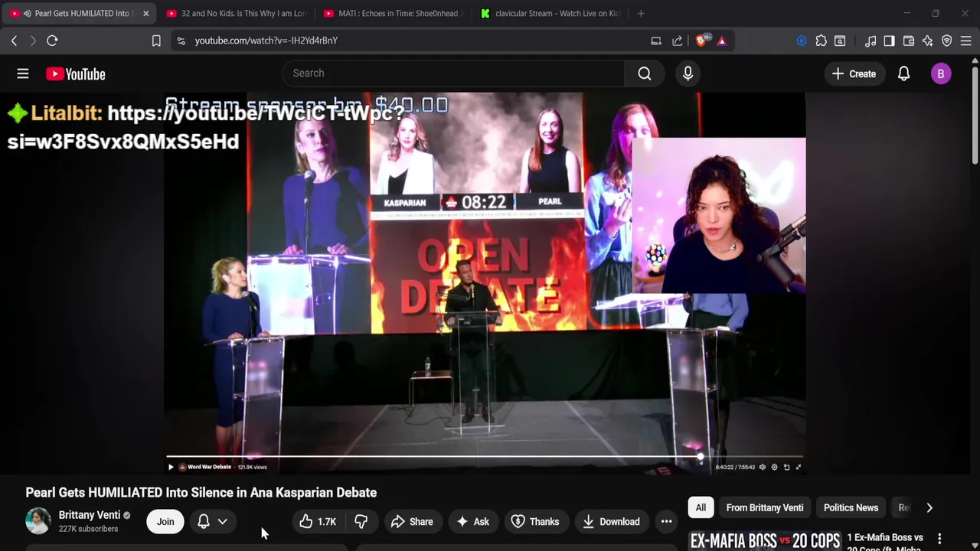Click the Create button in header
The image size is (980, 551).
click(854, 73)
